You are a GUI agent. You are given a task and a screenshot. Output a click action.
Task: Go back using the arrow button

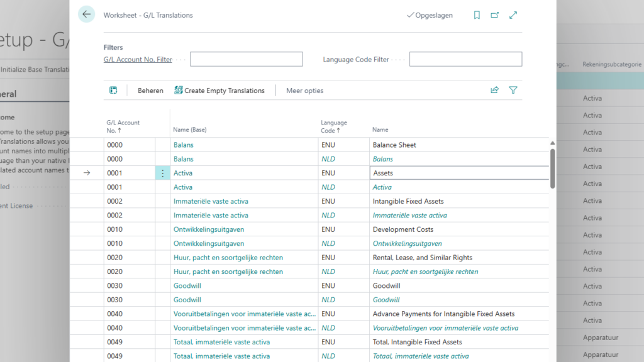tap(86, 14)
